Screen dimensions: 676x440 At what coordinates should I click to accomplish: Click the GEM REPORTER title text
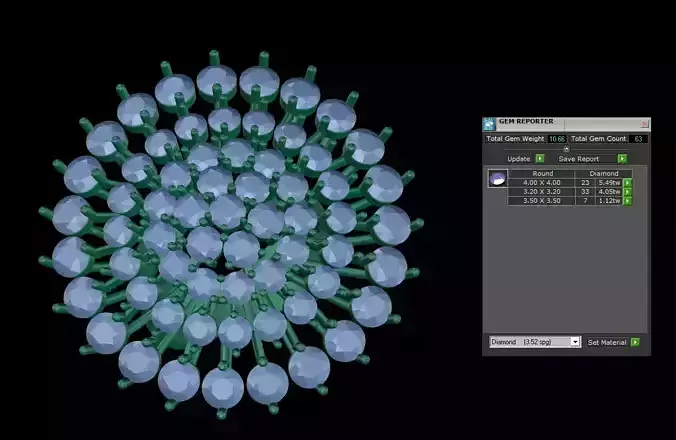[x=526, y=122]
